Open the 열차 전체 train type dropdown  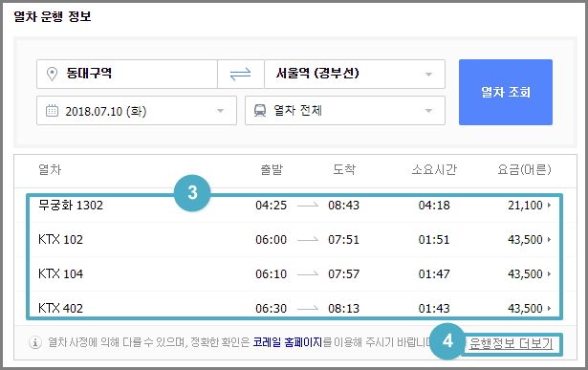click(428, 111)
